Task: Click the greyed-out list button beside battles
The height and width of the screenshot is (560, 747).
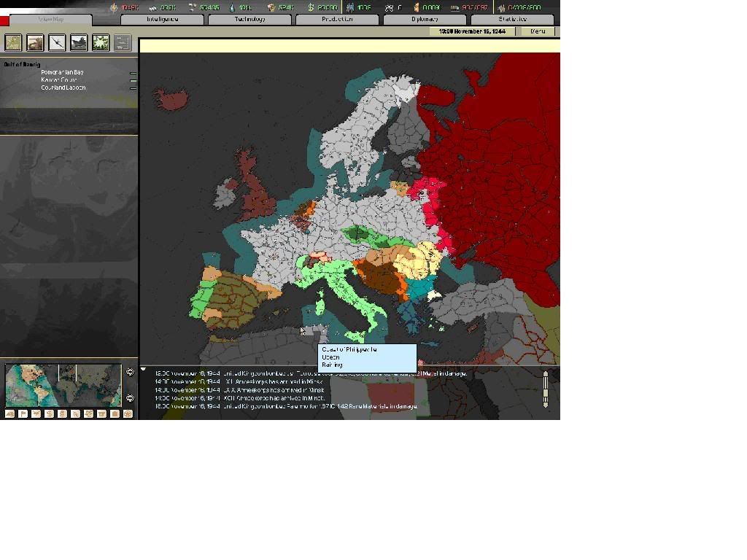Action: point(123,42)
